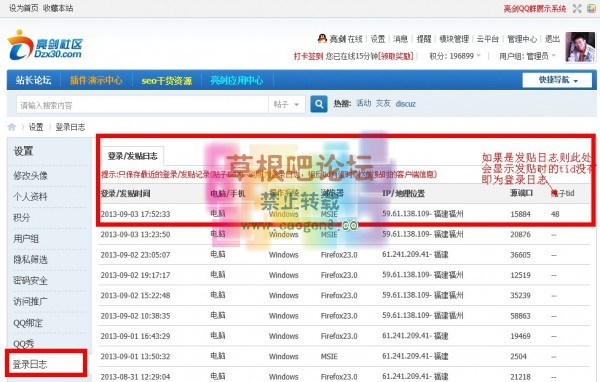The image size is (600, 382).
Task: Open the 帖子 search type dropdown
Action: [x=286, y=104]
